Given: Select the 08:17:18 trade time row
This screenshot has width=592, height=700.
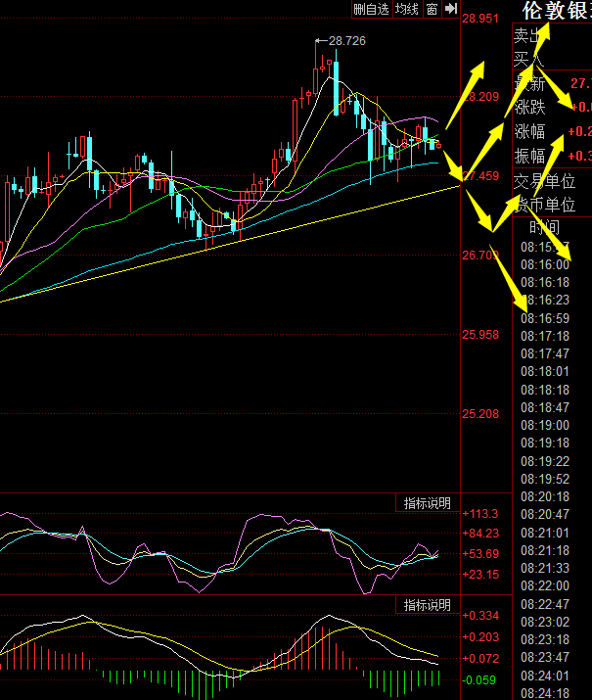Looking at the screenshot, I should (545, 336).
